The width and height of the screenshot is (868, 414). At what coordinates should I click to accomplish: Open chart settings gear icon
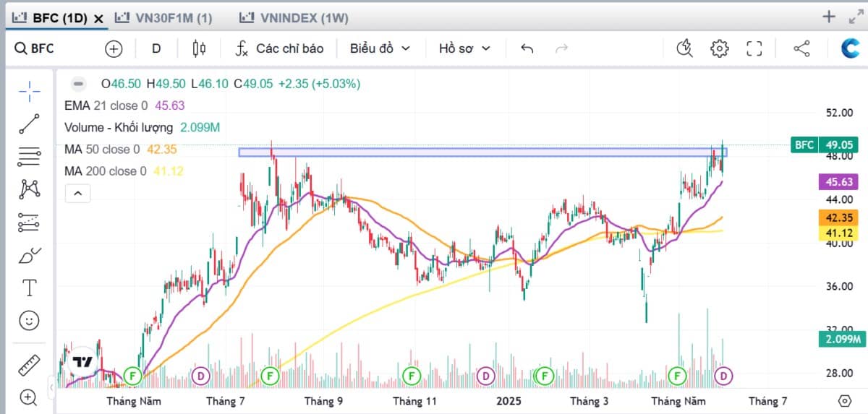[x=719, y=48]
